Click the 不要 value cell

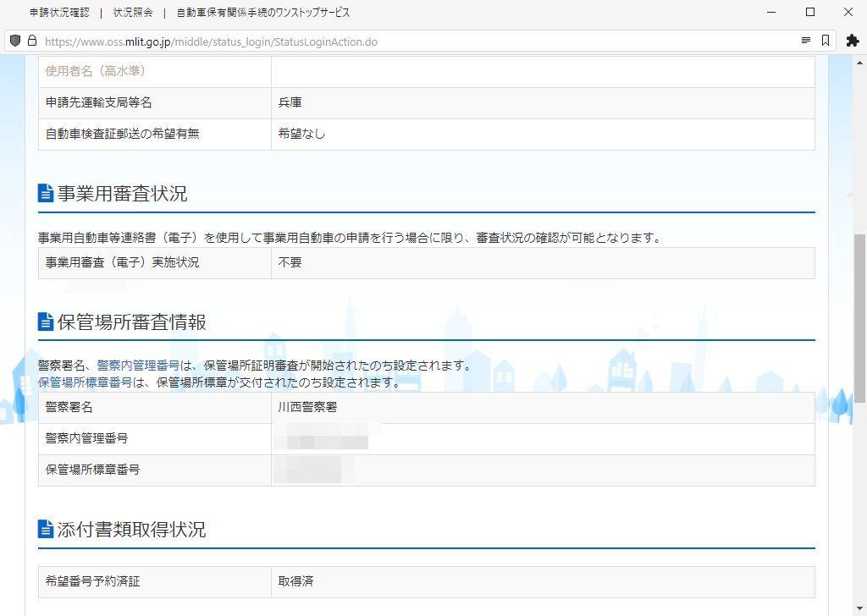click(x=543, y=263)
